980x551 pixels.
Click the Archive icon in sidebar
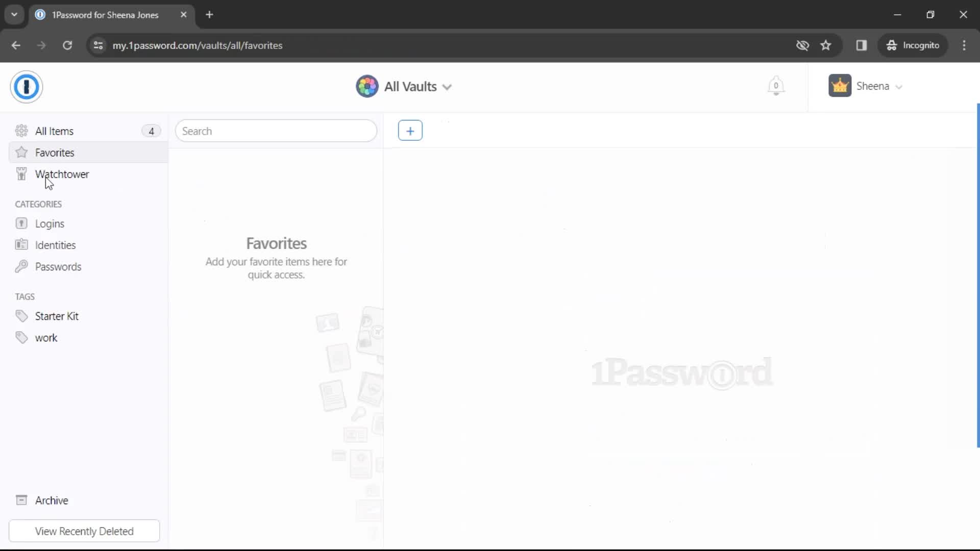point(21,500)
